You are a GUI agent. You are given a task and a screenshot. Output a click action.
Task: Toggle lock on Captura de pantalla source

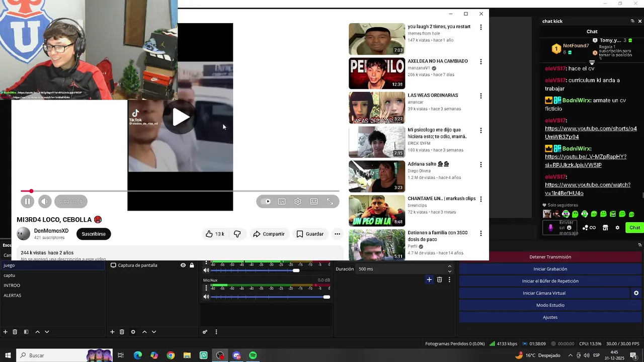[192, 265]
